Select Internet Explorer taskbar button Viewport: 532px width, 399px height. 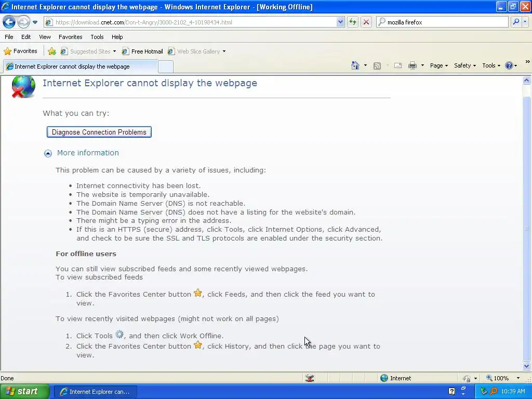[x=95, y=392]
